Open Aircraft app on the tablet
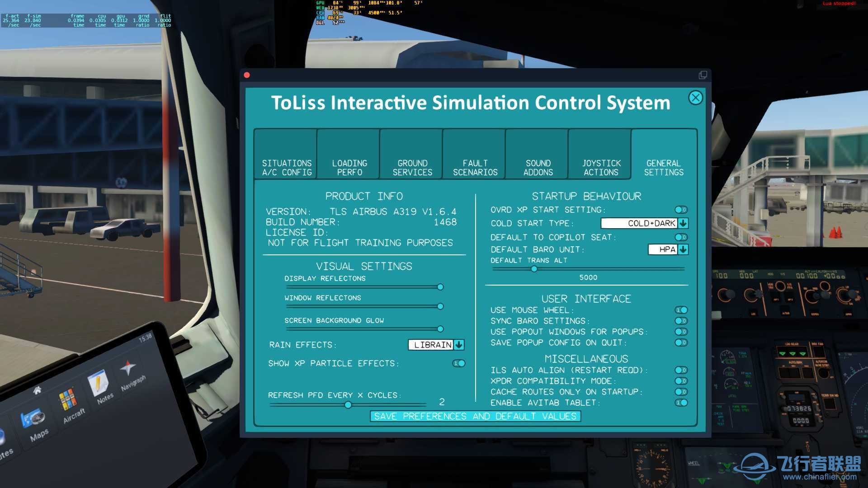This screenshot has width=868, height=488. (71, 406)
